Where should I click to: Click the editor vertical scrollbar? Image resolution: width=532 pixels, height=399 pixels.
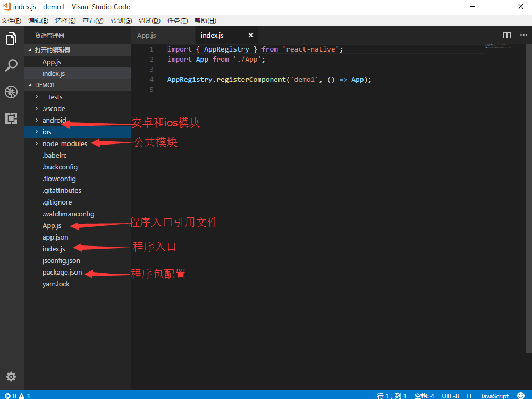tap(528, 199)
